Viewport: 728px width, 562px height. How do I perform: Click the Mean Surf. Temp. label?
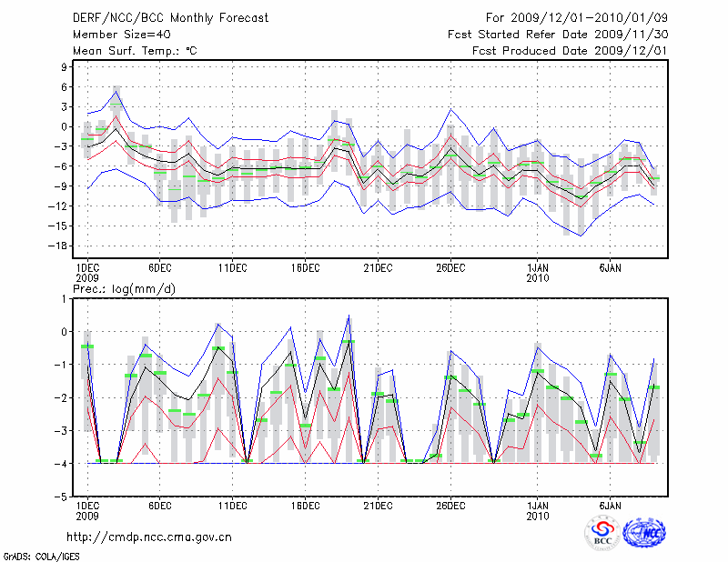pos(135,51)
